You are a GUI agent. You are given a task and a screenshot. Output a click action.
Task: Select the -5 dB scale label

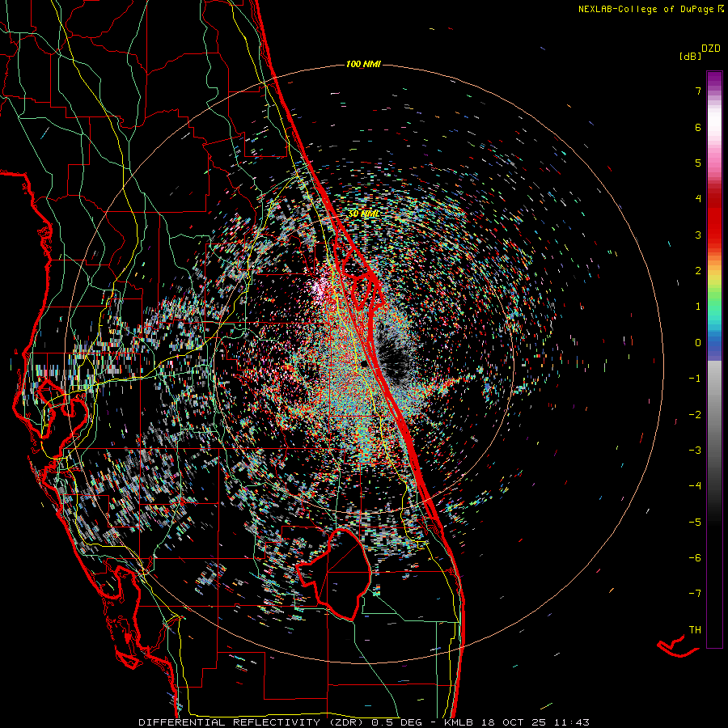pyautogui.click(x=695, y=523)
